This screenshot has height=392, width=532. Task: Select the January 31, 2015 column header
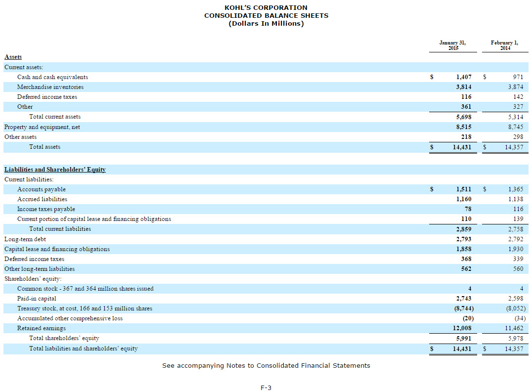coord(452,45)
